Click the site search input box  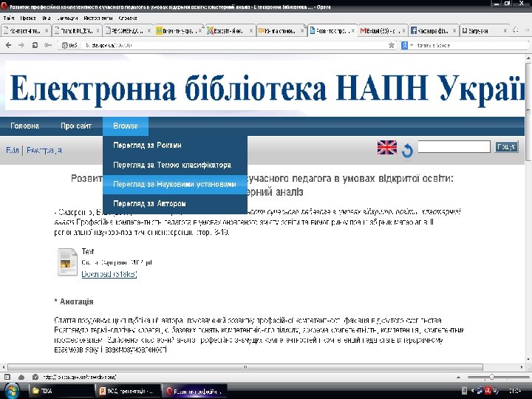click(454, 147)
